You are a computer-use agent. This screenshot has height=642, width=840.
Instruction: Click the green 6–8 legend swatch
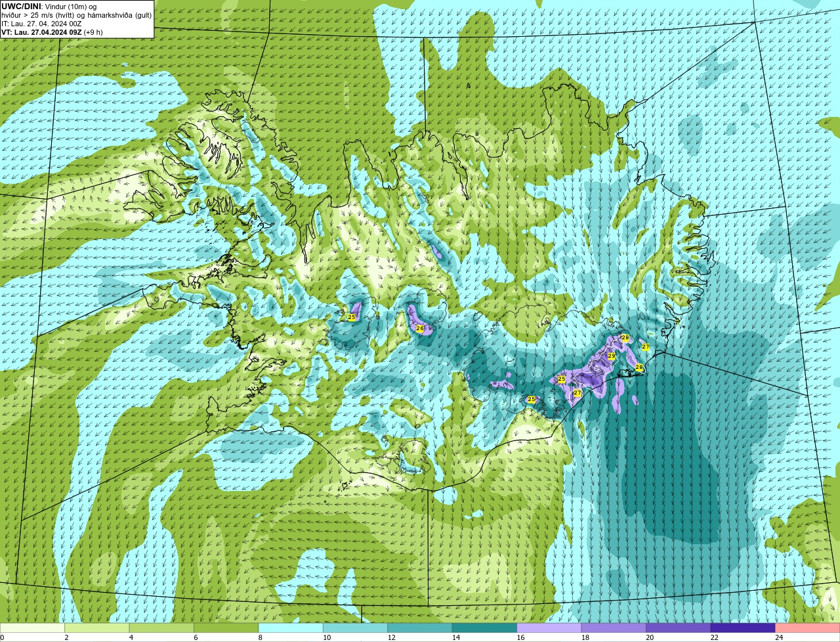coord(227,628)
